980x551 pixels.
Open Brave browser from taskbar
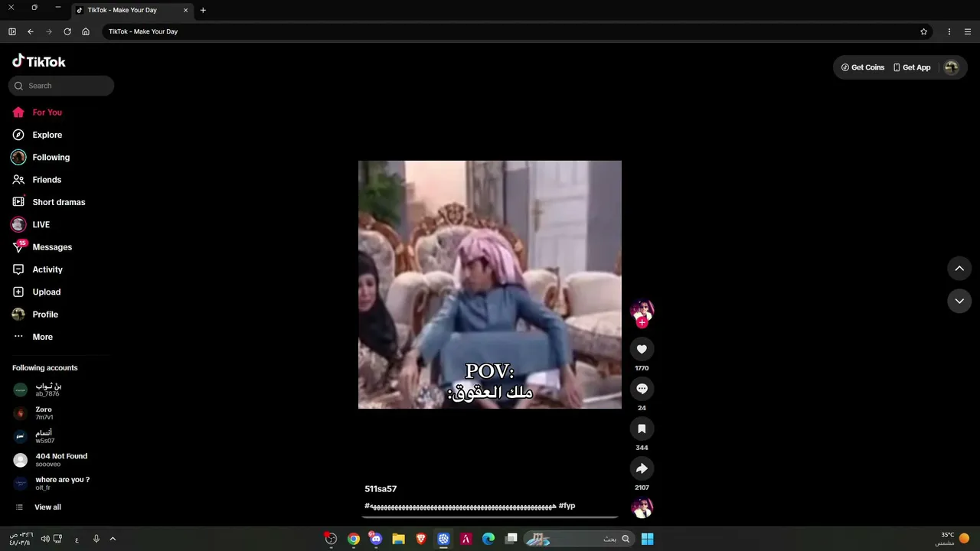[x=420, y=539]
